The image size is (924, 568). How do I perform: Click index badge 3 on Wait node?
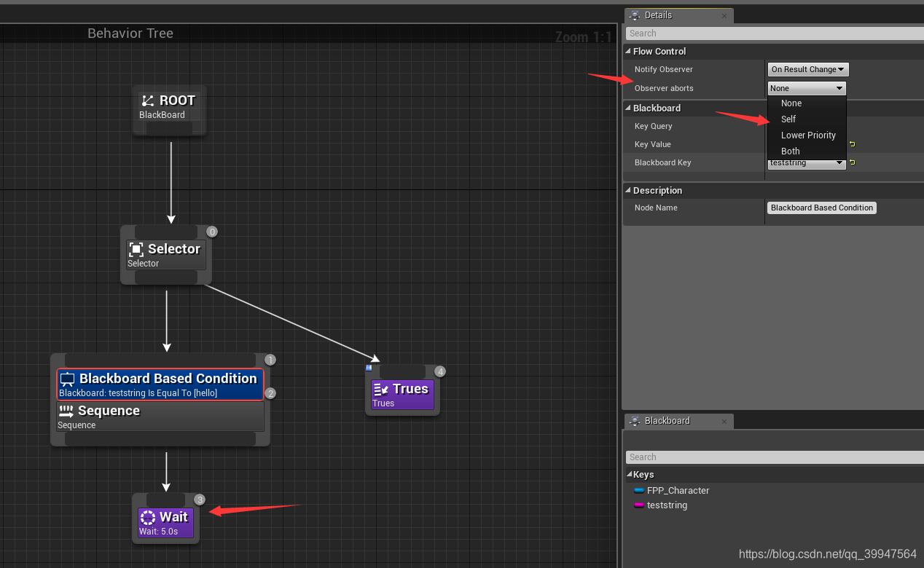tap(200, 500)
